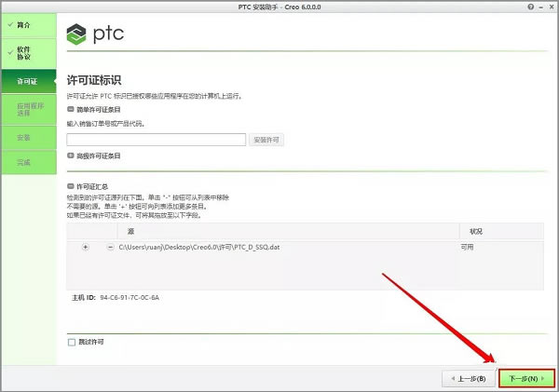The width and height of the screenshot is (559, 392).
Task: Click the sales order number input field
Action: click(157, 140)
